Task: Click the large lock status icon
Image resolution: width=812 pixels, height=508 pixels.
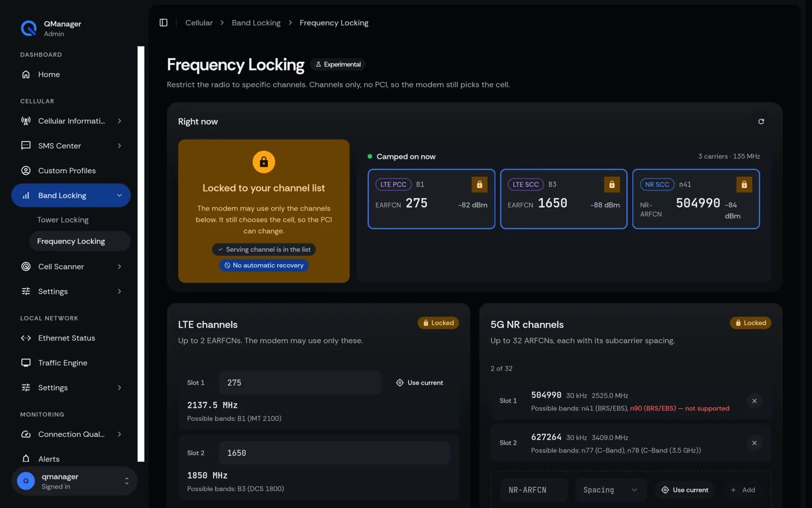Action: [x=264, y=162]
